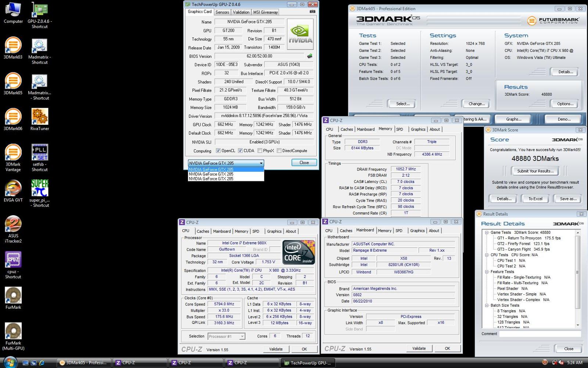This screenshot has width=588, height=368.
Task: Open the ASUS iTracker2 desktop icon
Action: click(13, 230)
